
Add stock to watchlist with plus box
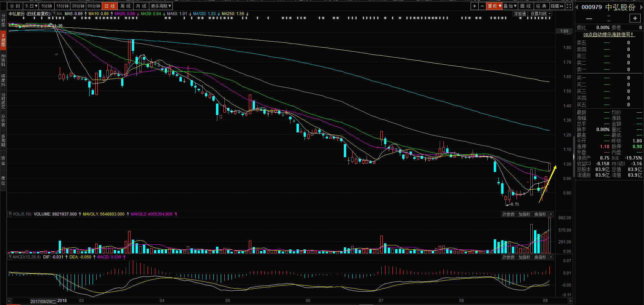pyautogui.click(x=635, y=18)
